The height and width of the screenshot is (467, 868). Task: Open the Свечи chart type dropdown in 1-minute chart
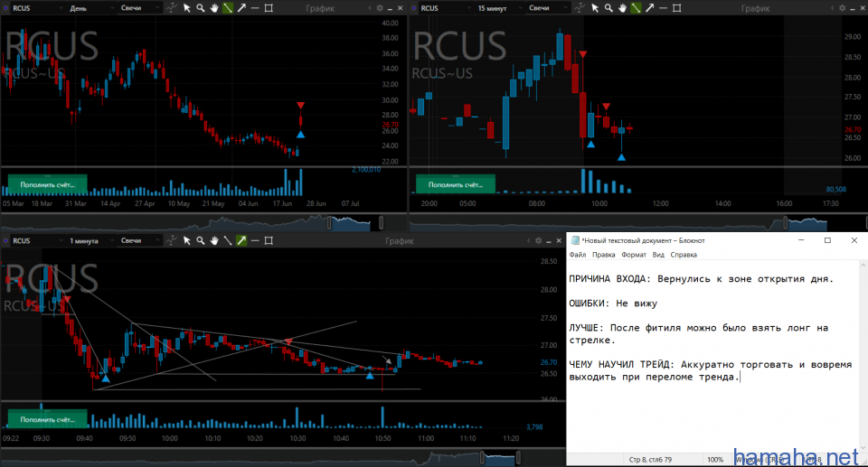coord(139,240)
